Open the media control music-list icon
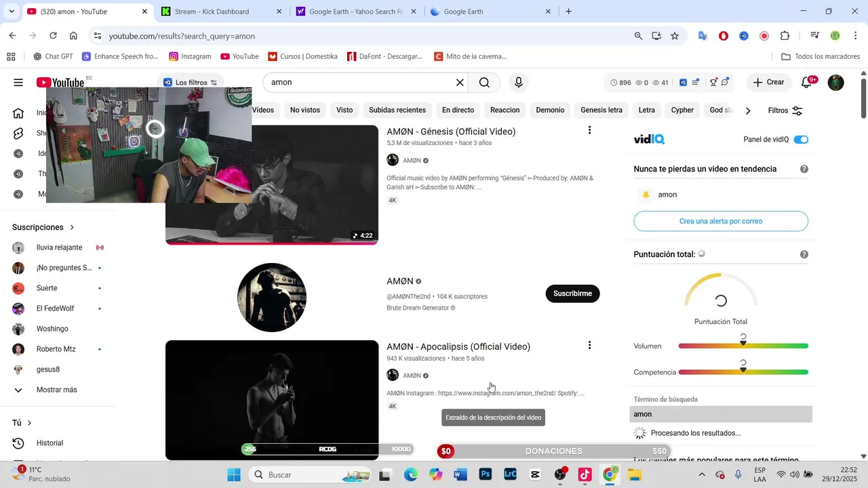This screenshot has height=488, width=868. 815,36
